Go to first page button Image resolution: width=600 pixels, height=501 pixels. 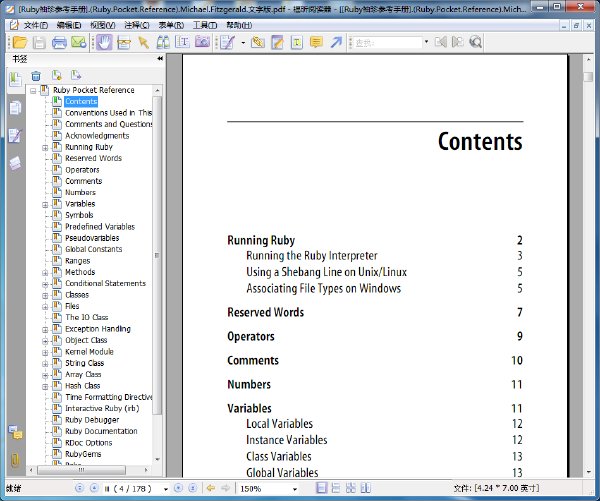coord(79,488)
